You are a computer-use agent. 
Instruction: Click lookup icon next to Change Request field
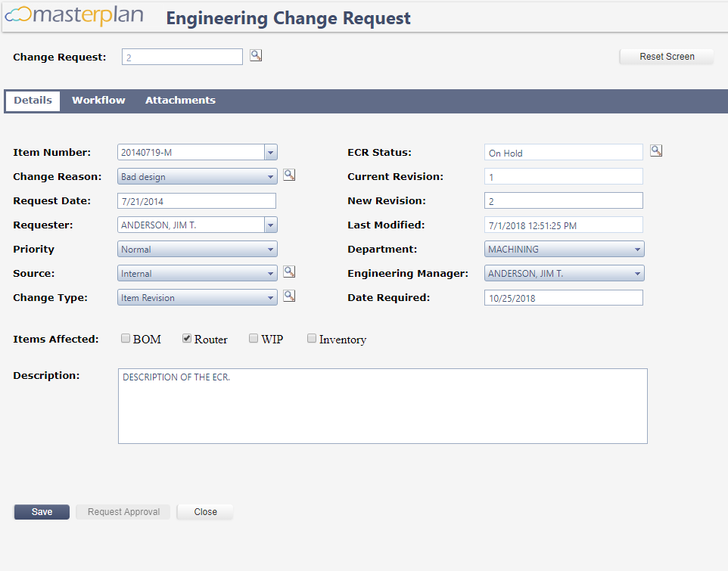256,55
